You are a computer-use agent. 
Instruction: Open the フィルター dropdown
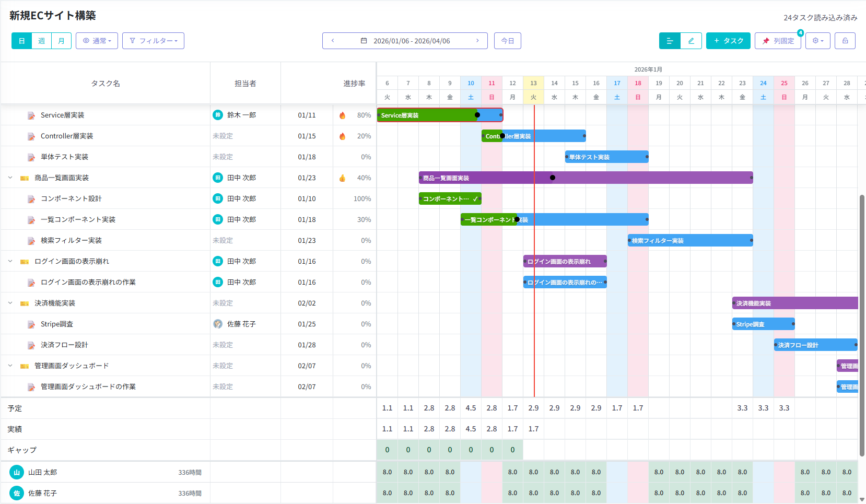click(154, 41)
